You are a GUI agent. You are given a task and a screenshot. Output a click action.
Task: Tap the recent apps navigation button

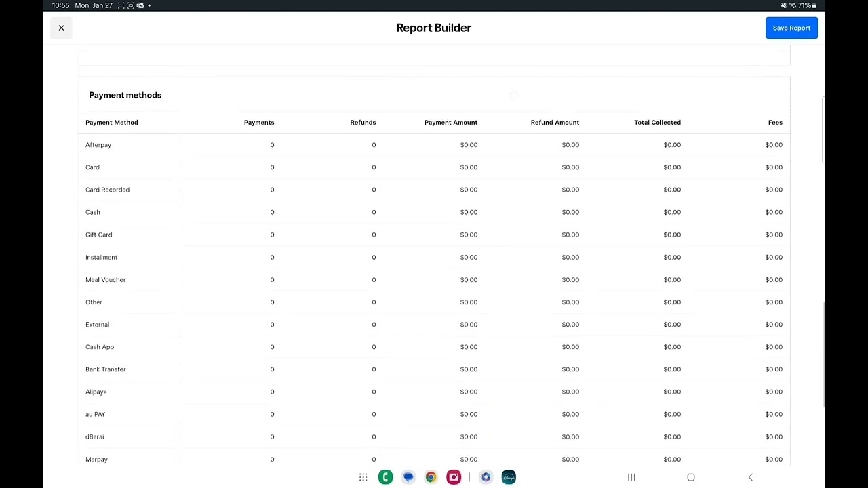tap(631, 477)
